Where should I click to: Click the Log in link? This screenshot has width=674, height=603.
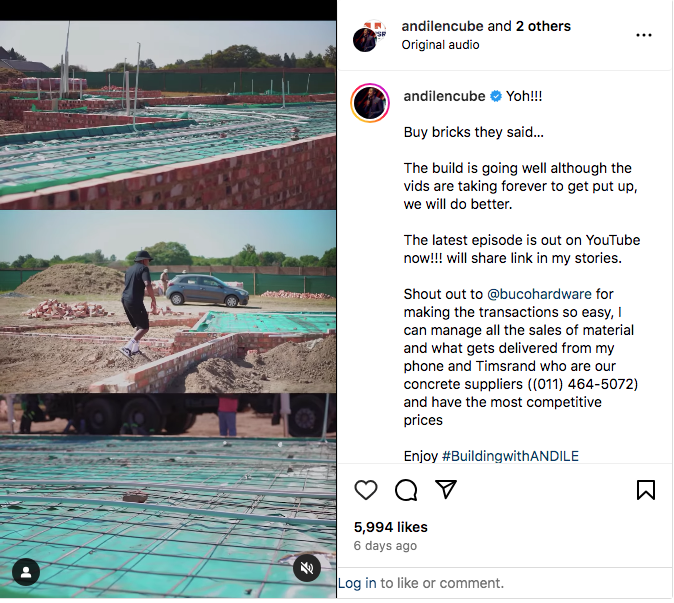click(x=357, y=583)
